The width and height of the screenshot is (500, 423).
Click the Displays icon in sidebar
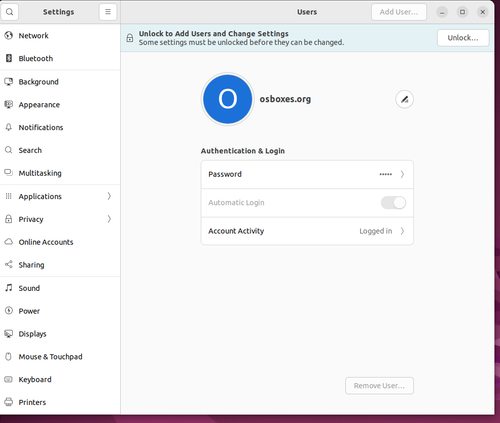click(x=9, y=334)
